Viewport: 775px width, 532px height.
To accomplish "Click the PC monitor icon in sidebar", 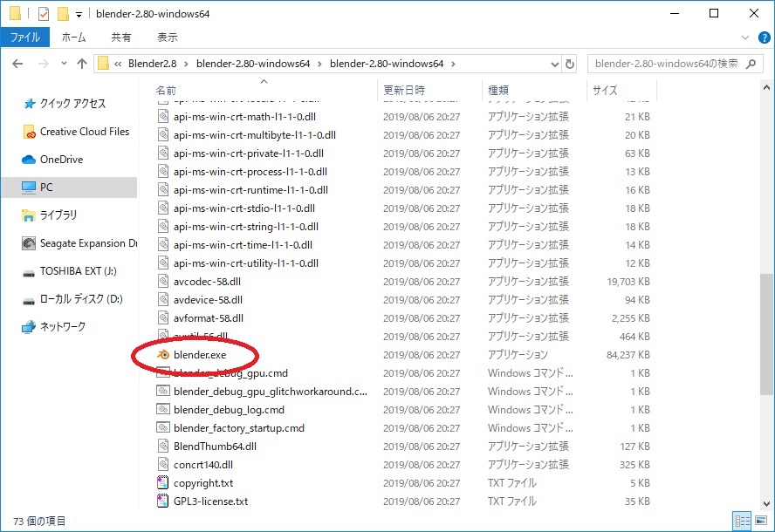I will [29, 188].
